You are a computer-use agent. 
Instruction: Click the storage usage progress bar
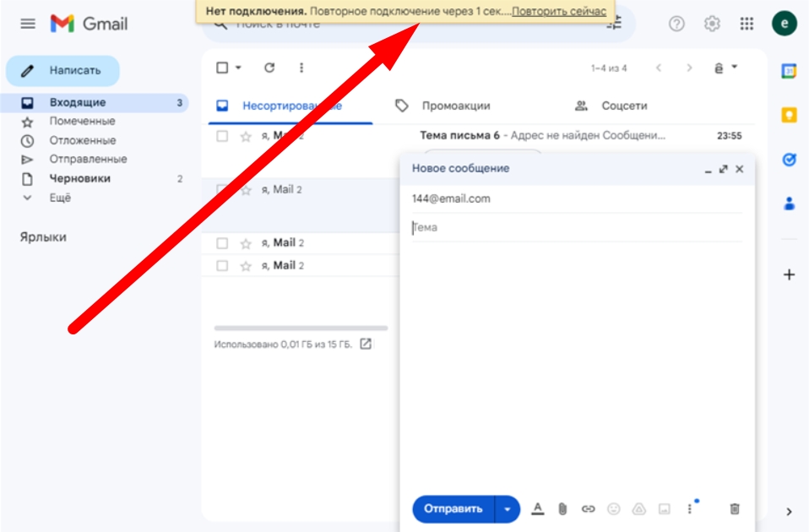[301, 328]
